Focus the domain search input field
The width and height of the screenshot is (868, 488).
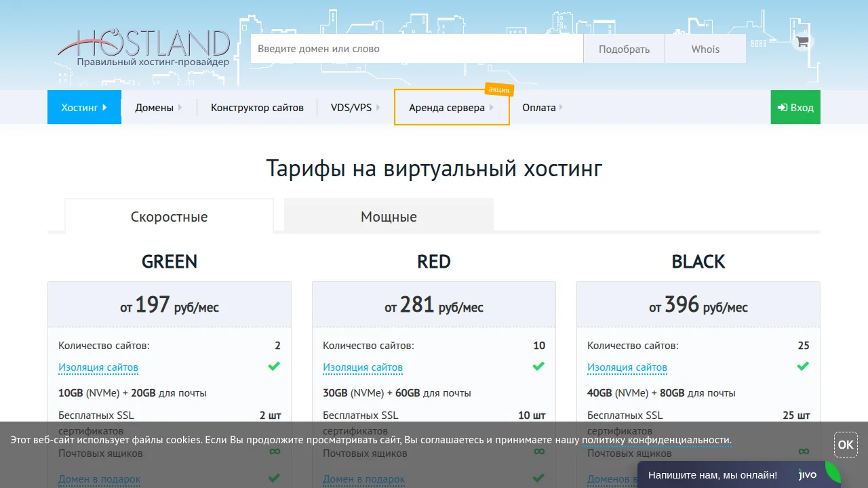click(417, 49)
